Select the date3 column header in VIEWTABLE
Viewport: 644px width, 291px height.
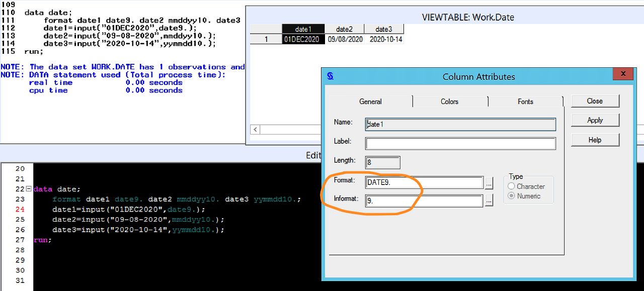click(x=384, y=29)
